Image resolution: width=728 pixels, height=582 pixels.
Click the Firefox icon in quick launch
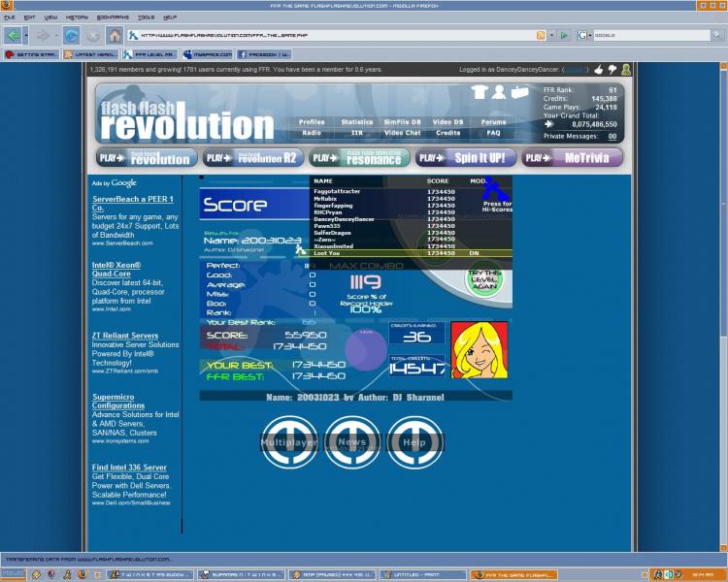[x=83, y=574]
